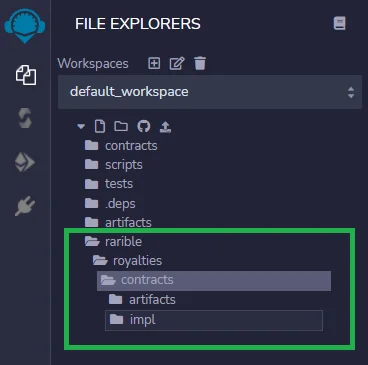Viewport: 368px width, 365px height.
Task: Expand the artifacts folder under royalties contracts
Action: pos(142,300)
